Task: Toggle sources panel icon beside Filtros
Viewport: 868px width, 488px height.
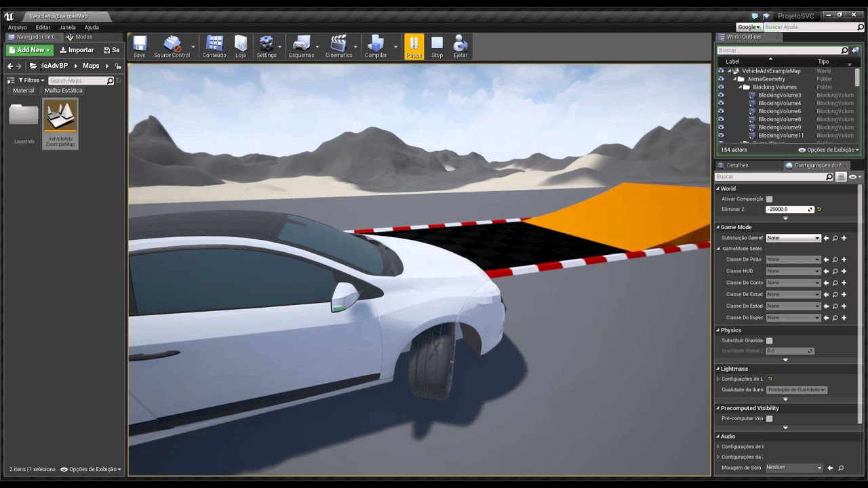Action: [x=9, y=80]
